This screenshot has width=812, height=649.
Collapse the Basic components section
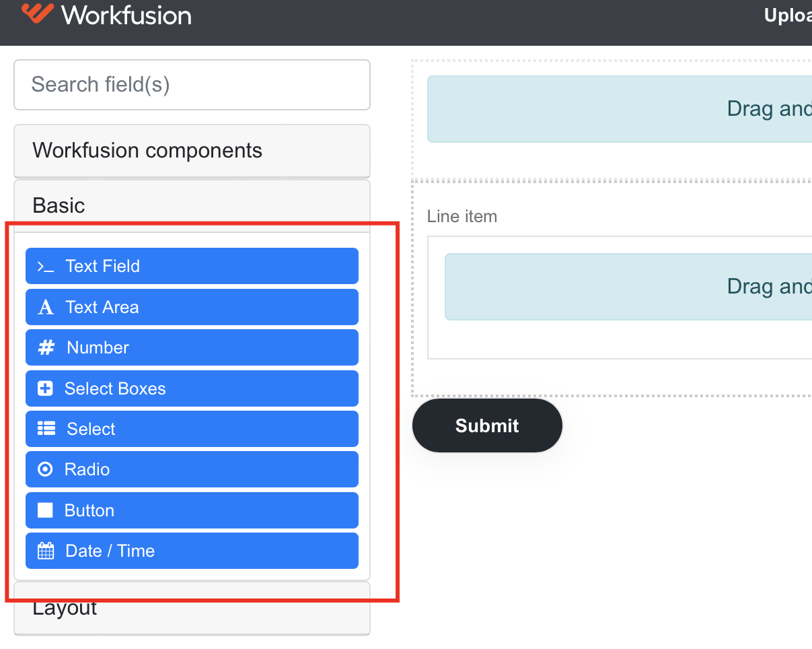point(192,205)
